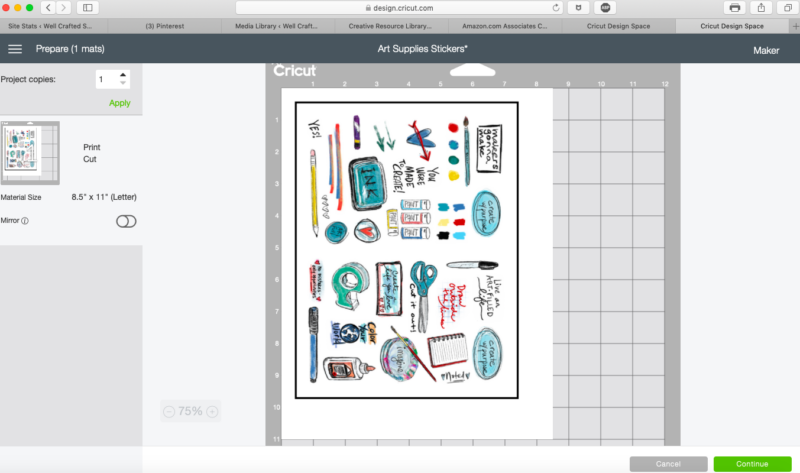The width and height of the screenshot is (800, 473).
Task: Click the Cancel button
Action: click(x=668, y=464)
